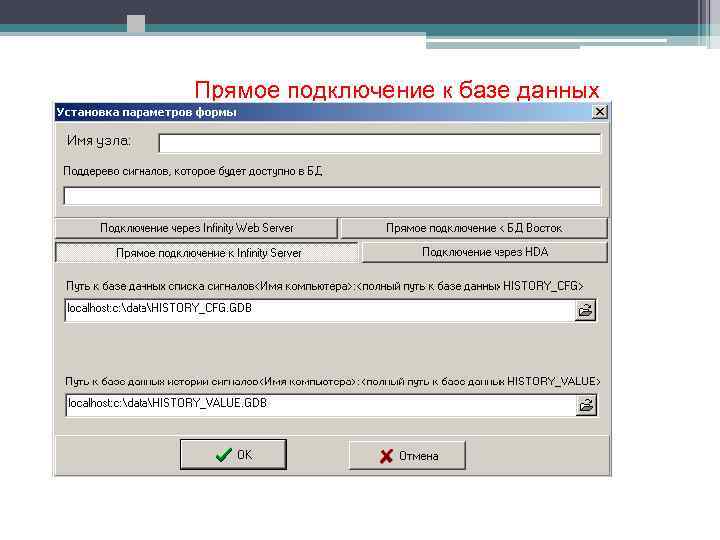Click the HISTORY_CFG.GDB path field
This screenshot has height=540, width=720.
320,311
